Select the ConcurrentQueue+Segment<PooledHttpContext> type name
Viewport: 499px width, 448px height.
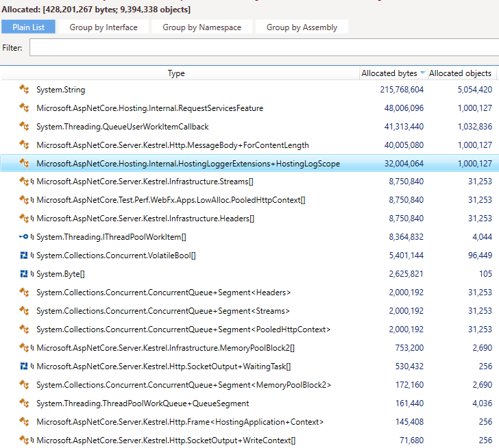tap(183, 329)
